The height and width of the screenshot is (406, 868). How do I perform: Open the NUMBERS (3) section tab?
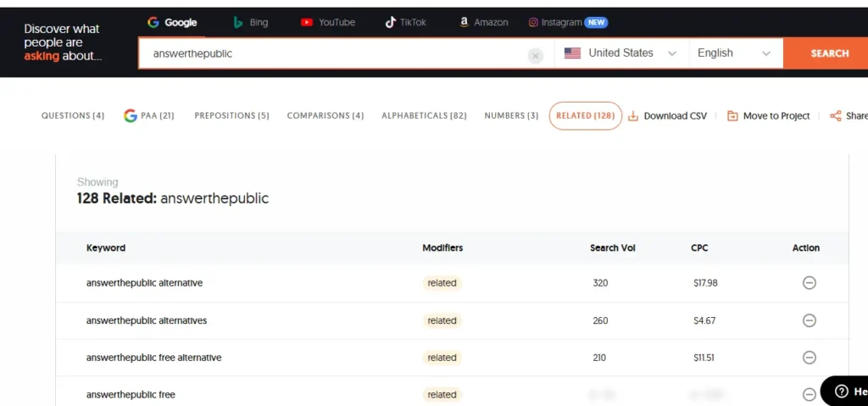pos(511,116)
